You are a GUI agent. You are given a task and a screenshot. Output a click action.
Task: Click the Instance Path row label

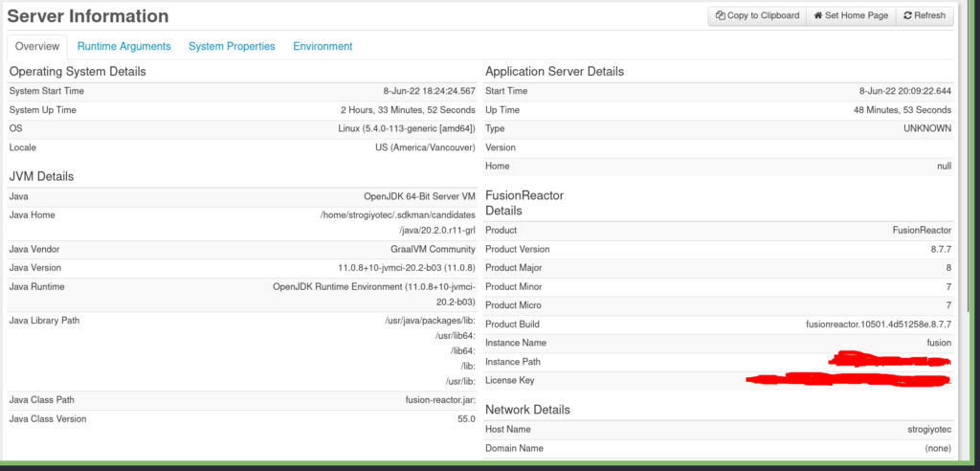coord(513,362)
